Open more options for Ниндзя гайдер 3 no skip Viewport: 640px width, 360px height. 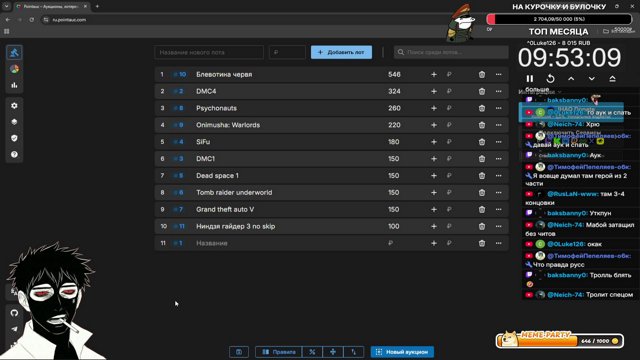point(498,226)
